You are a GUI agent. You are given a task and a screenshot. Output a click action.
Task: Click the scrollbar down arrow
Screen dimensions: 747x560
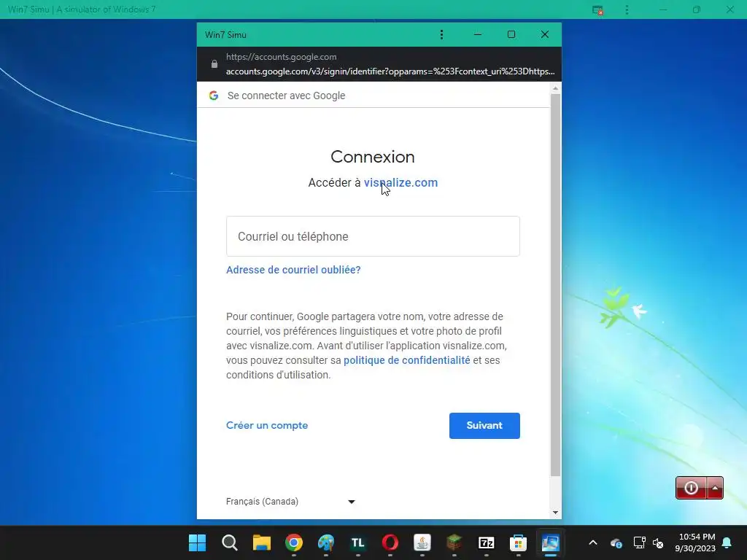[x=555, y=513]
